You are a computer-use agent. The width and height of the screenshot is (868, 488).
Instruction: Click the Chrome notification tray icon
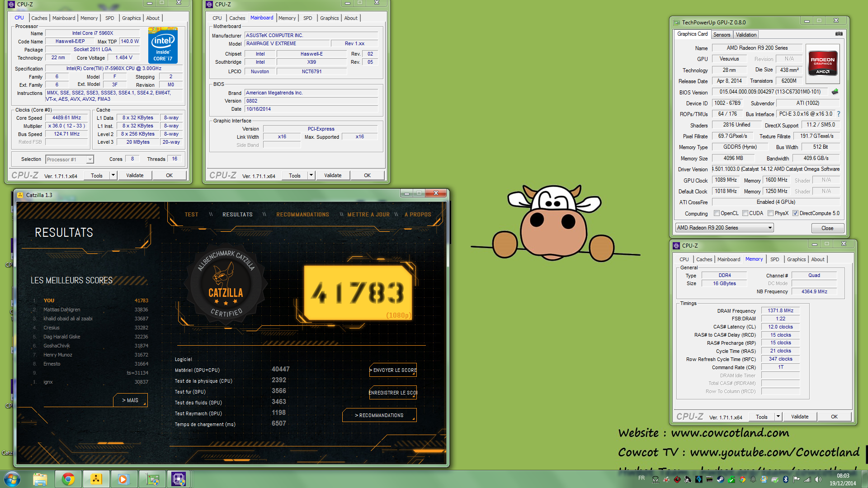pos(742,479)
